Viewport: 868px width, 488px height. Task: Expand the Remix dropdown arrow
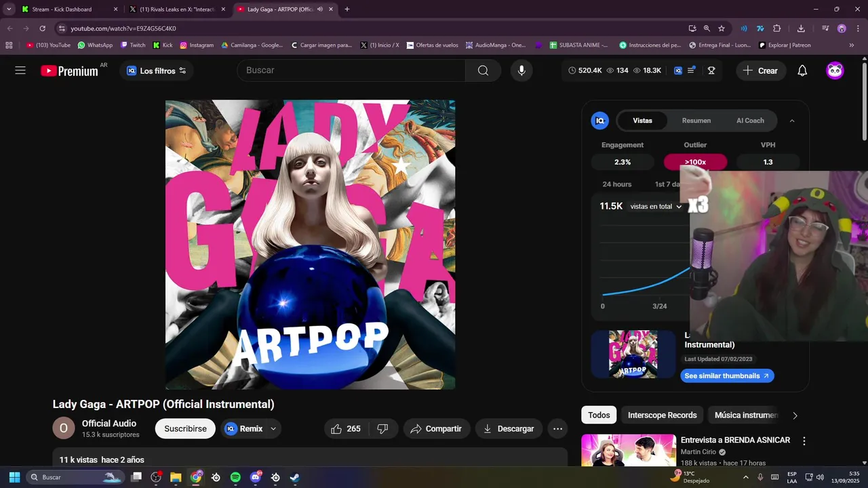(273, 428)
